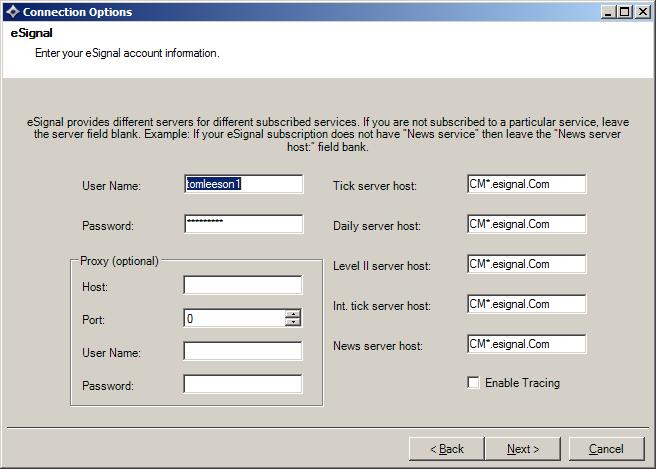
Task: Click the 'Int. tick server host:' label
Action: point(382,306)
